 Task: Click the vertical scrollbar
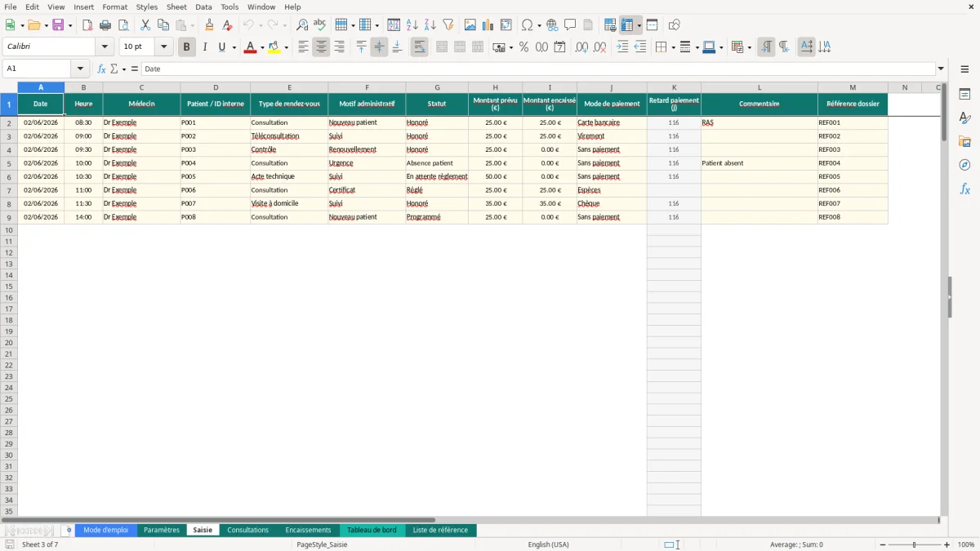pos(944,299)
